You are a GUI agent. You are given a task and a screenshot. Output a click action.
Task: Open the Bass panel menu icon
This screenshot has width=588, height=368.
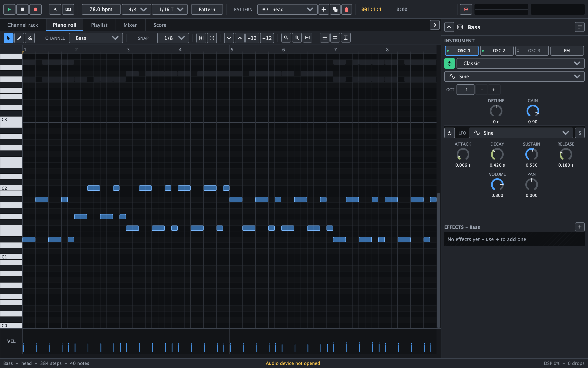click(580, 27)
